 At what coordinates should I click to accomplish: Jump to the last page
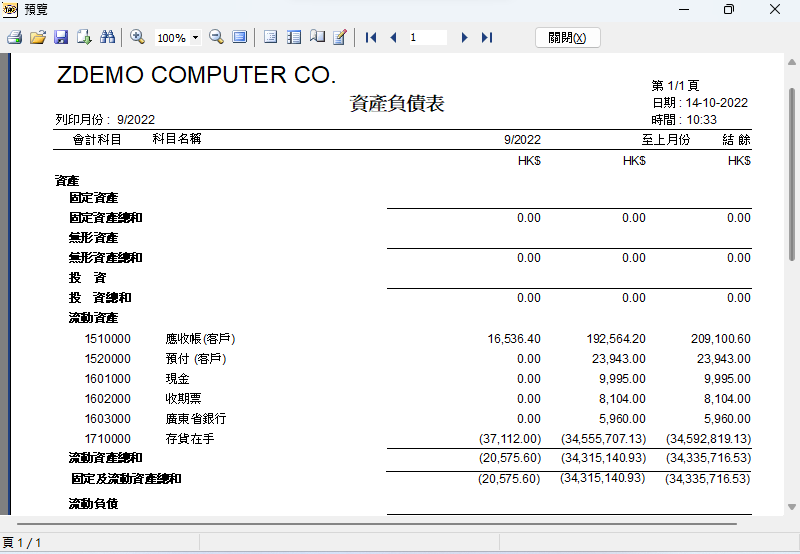[x=487, y=37]
